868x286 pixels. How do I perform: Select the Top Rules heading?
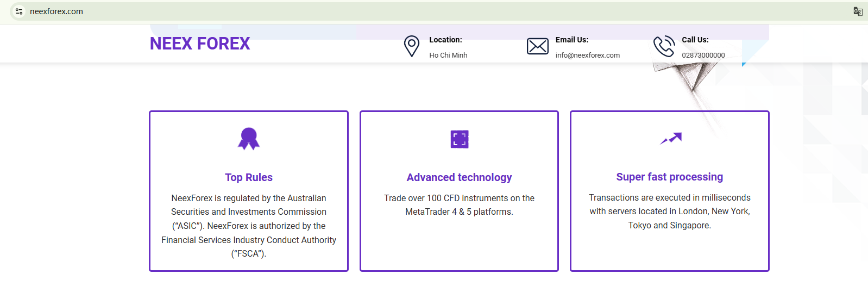coord(249,177)
